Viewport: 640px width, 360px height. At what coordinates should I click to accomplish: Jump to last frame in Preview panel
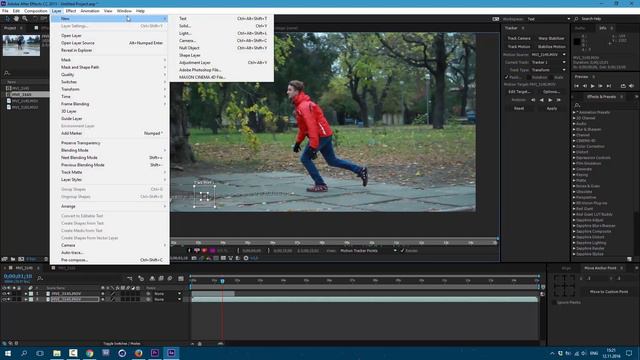tap(609, 86)
